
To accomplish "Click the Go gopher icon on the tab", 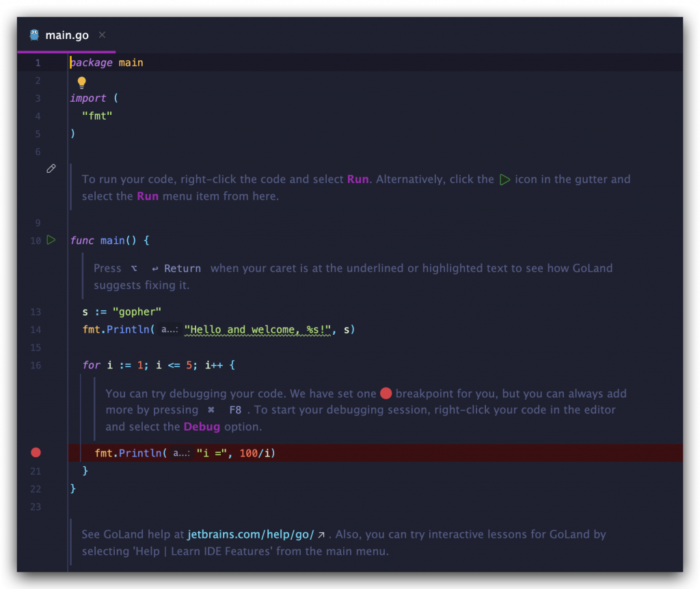I will 34,35.
